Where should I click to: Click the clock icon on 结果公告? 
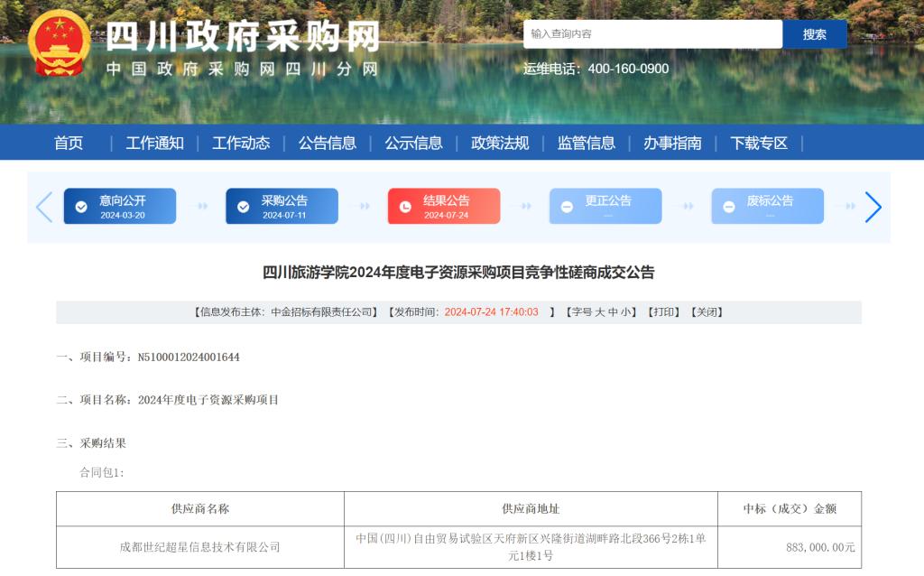tap(405, 207)
